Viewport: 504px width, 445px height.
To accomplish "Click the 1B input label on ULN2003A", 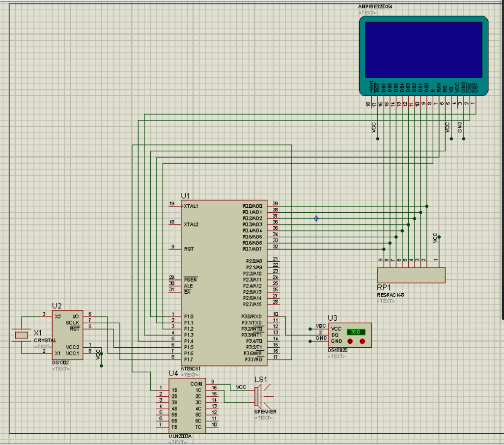I will 174,390.
